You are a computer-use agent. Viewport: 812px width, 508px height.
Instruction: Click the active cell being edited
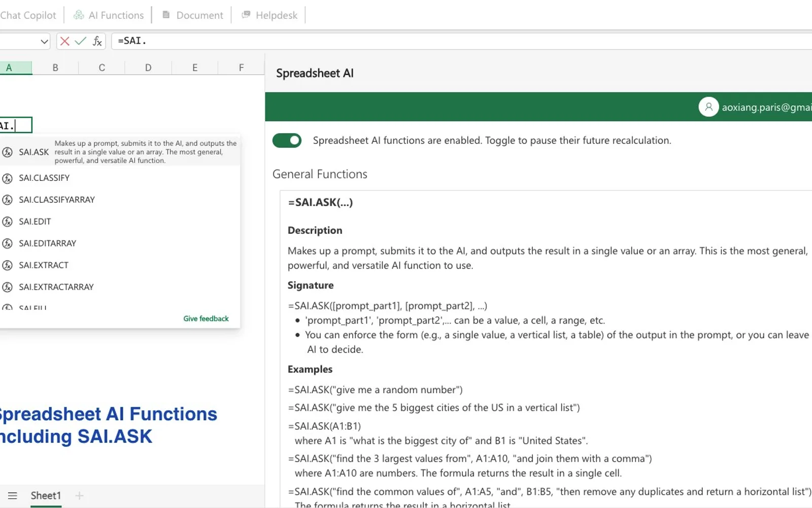(16, 125)
